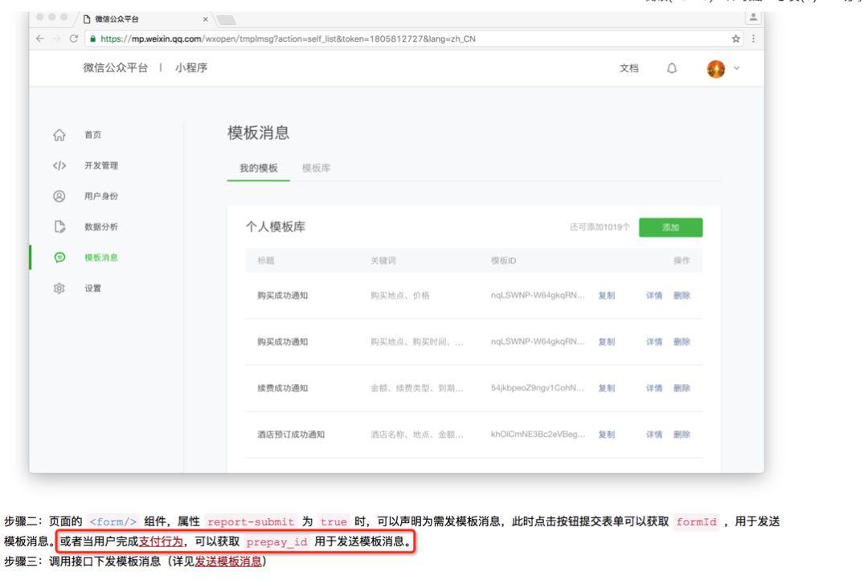
Task: Delete the first 购买成功通知 row
Action: tap(682, 296)
